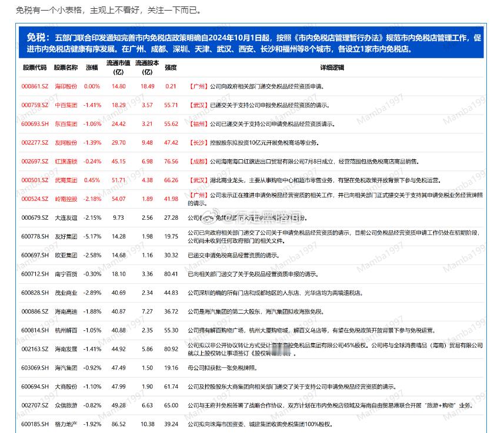Select stock name 武商集团
The height and width of the screenshot is (433, 504).
(x=66, y=180)
